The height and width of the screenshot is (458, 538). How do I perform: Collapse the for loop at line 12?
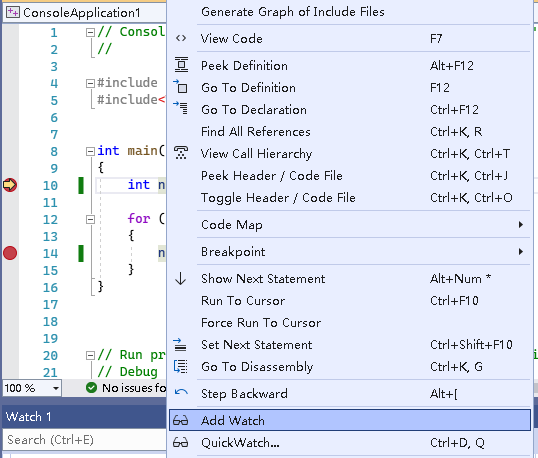(90, 219)
